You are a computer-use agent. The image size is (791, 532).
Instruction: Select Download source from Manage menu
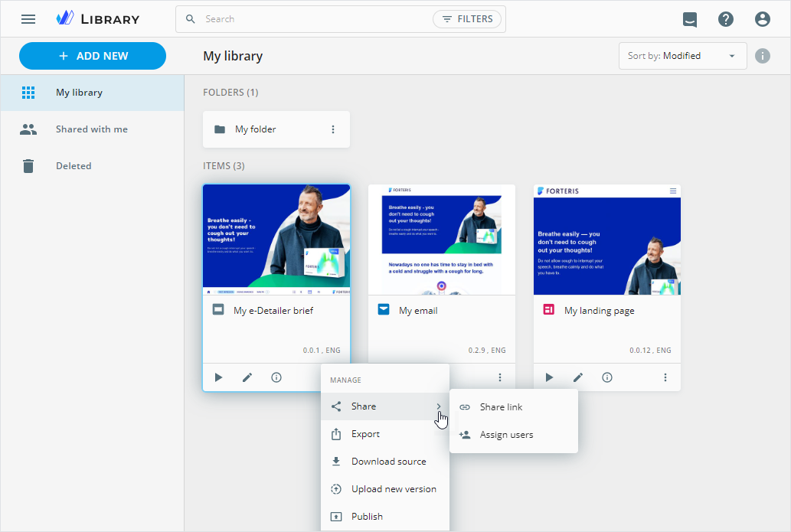(x=388, y=462)
